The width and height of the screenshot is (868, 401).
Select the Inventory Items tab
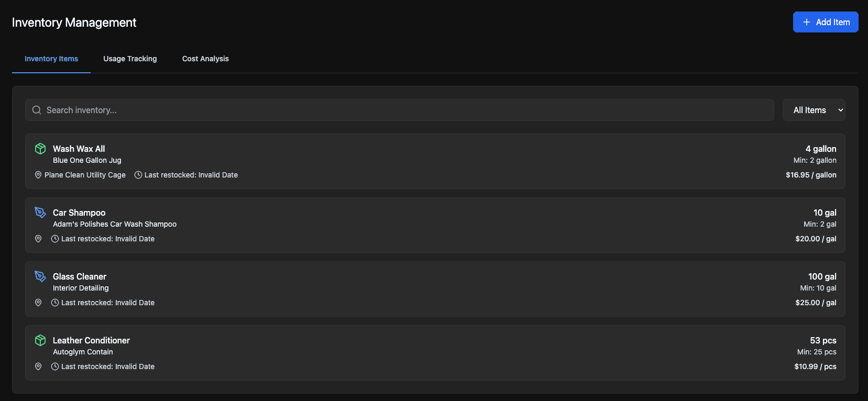(x=51, y=59)
